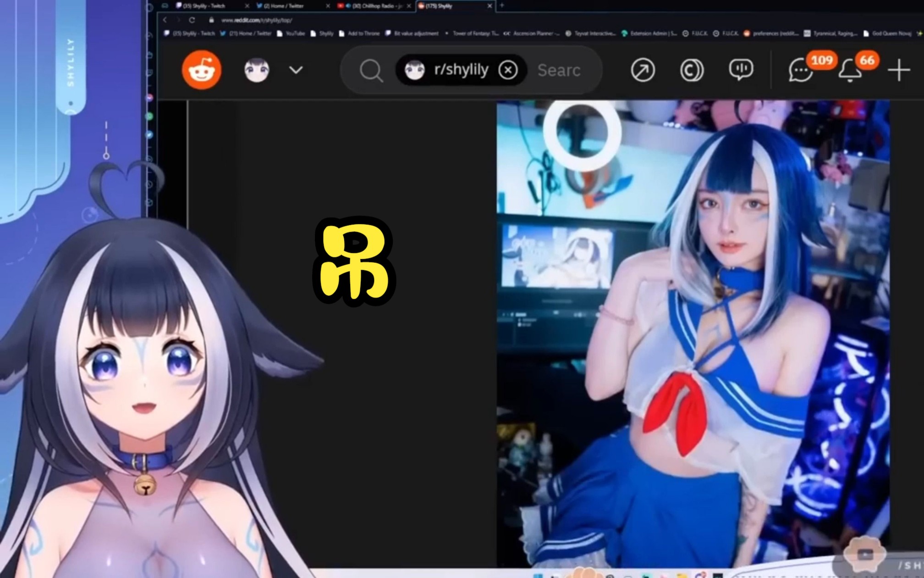
Task: Close the Chillhop Radio browser tab
Action: click(x=409, y=6)
